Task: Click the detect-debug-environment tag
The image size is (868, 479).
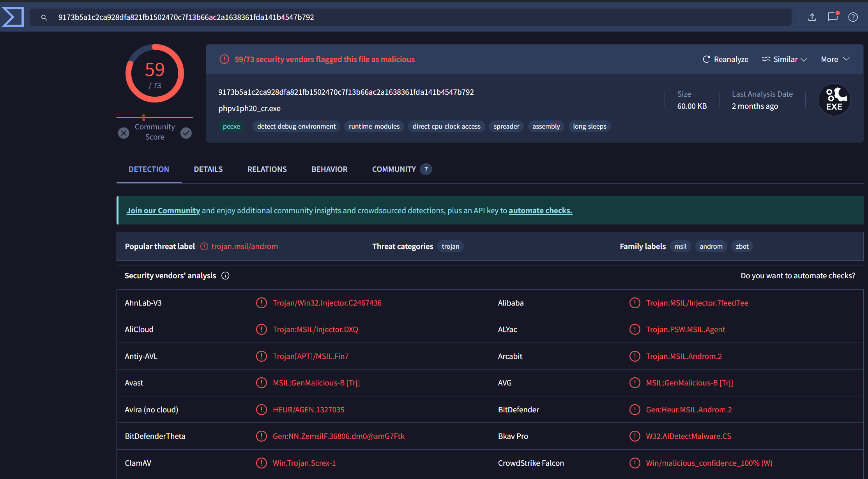Action: [296, 126]
